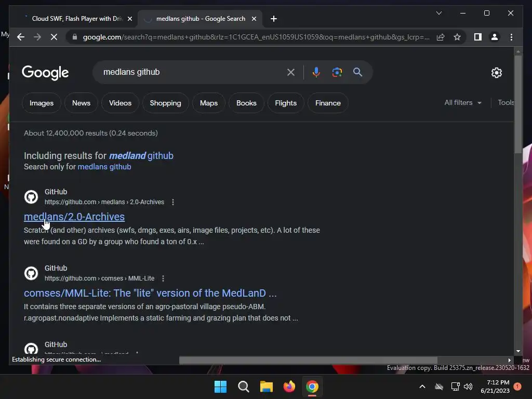Filter results by Maps
Viewport: 532px width, 399px height.
pos(209,103)
